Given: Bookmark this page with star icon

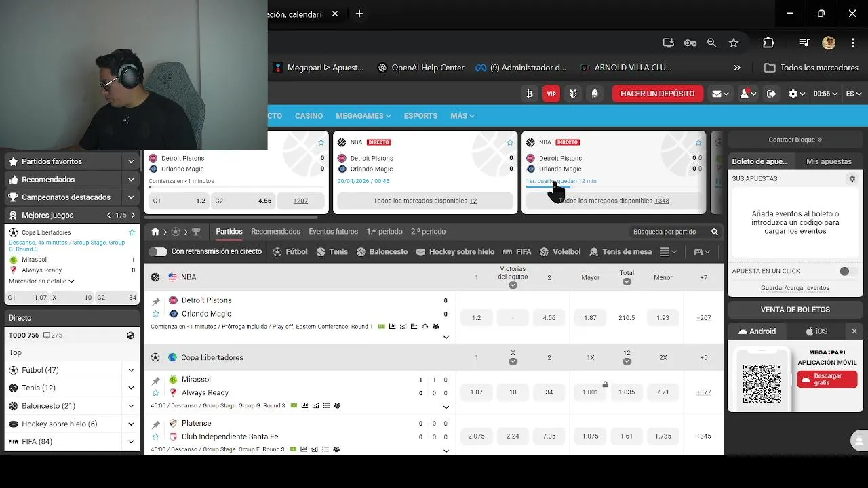Looking at the screenshot, I should tap(733, 43).
